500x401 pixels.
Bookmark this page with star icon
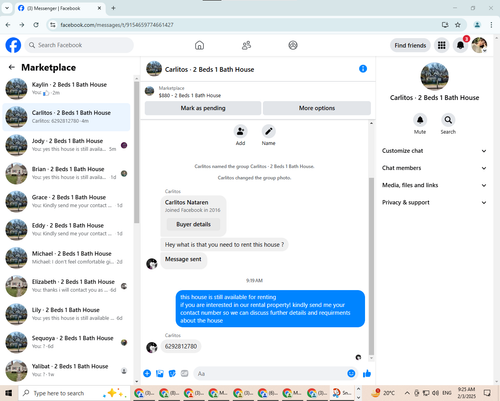458,25
